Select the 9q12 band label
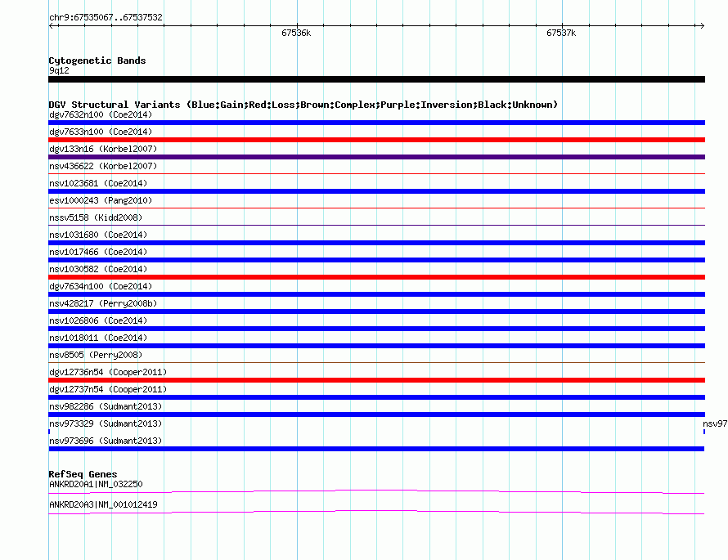 click(59, 70)
